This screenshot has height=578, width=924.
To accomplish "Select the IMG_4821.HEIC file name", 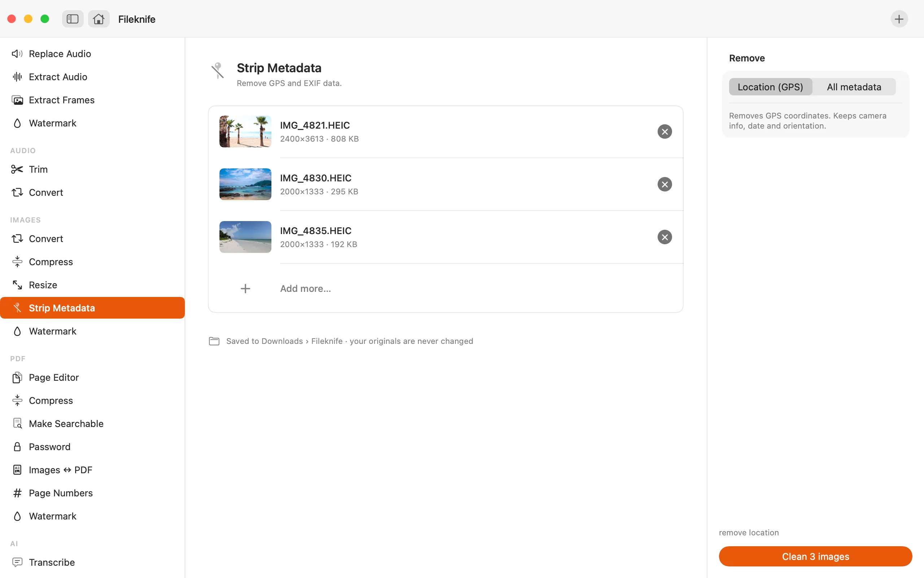I will click(315, 125).
